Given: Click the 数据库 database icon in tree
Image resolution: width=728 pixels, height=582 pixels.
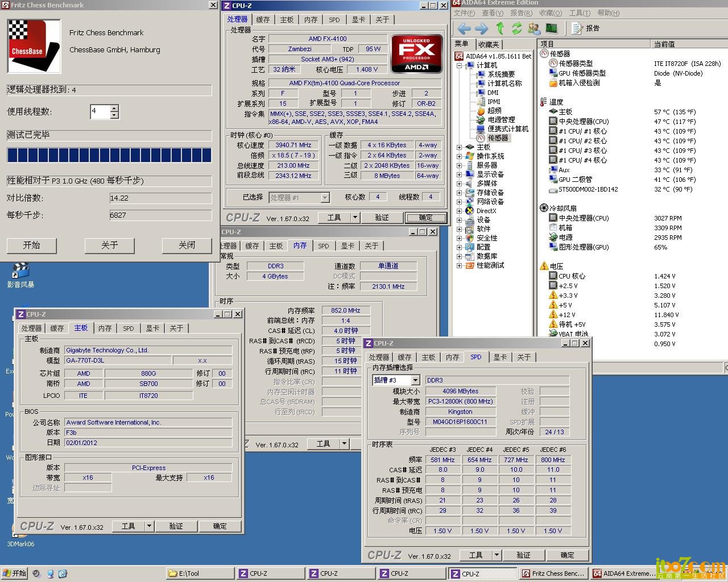Looking at the screenshot, I should [x=470, y=256].
